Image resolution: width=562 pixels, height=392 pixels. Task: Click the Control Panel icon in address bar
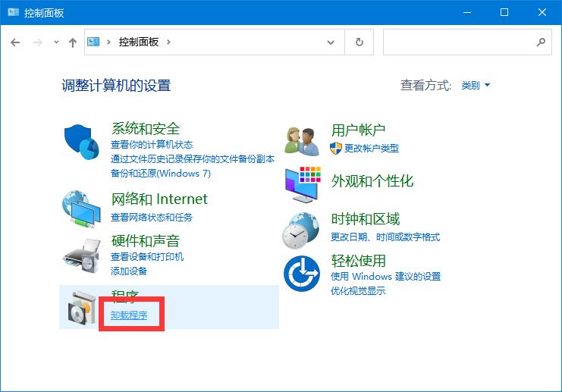coord(93,42)
